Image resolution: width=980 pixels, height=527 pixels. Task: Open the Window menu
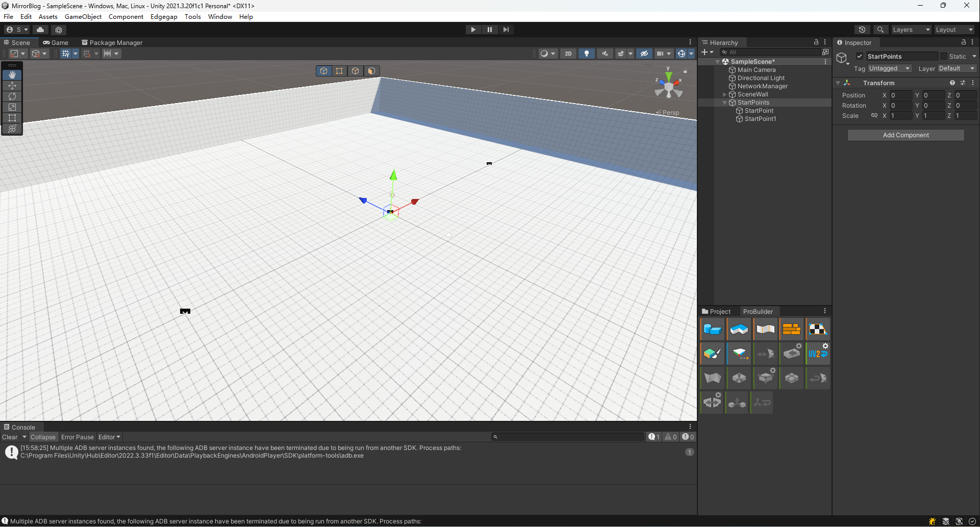(220, 17)
